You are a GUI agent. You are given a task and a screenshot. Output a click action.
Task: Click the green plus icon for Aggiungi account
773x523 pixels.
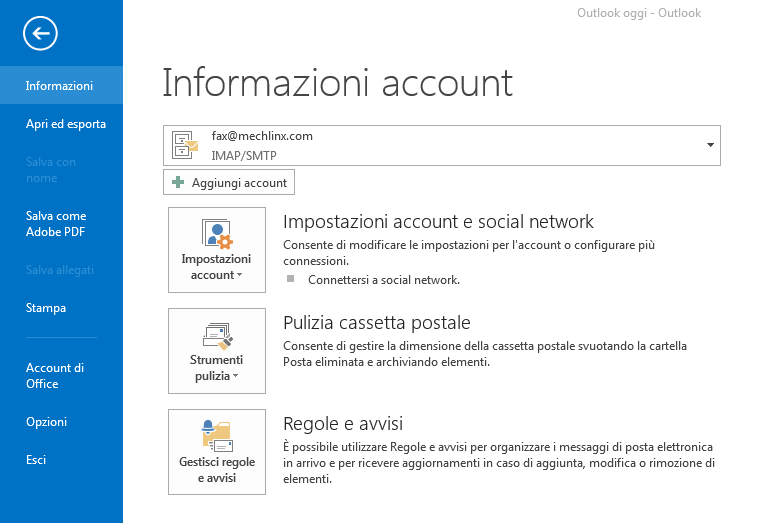[178, 183]
